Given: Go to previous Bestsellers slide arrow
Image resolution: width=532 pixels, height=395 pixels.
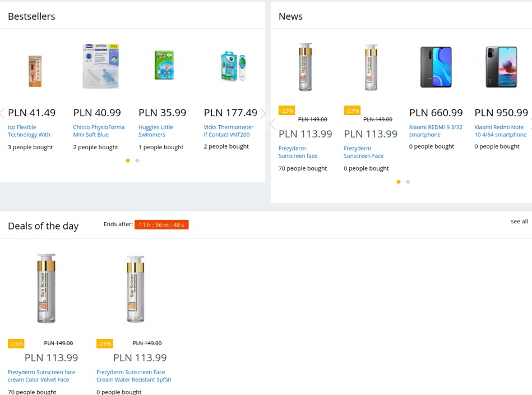Looking at the screenshot, I should (x=2, y=113).
